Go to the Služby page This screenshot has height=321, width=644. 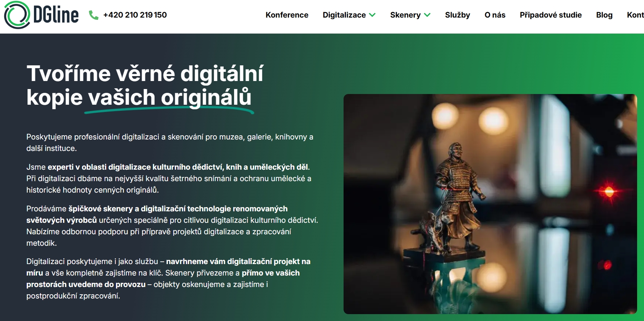(457, 15)
